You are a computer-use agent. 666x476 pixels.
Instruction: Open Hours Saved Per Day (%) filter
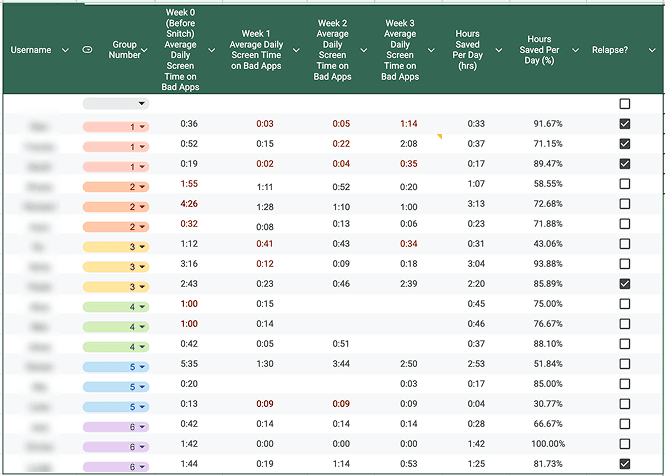[x=575, y=50]
